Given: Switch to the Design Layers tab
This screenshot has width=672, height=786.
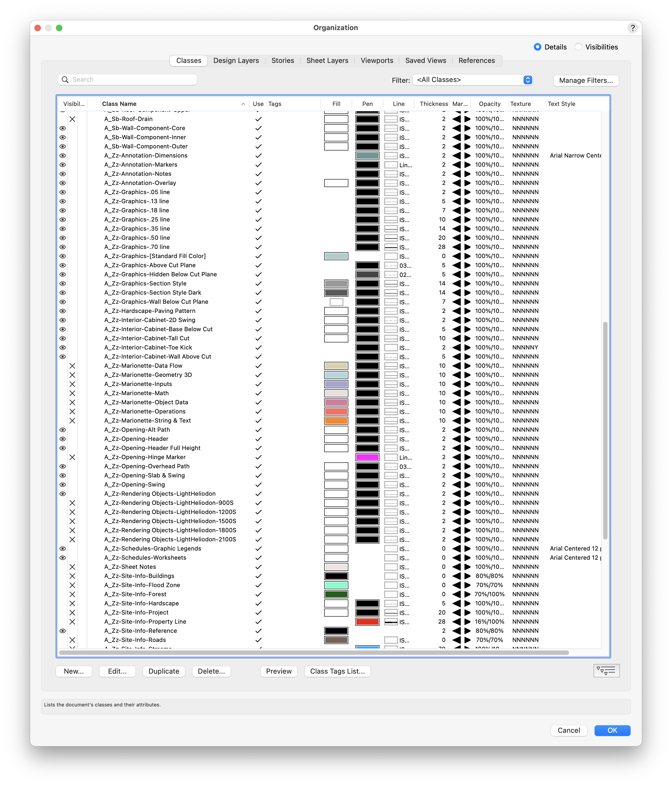Looking at the screenshot, I should pyautogui.click(x=236, y=61).
